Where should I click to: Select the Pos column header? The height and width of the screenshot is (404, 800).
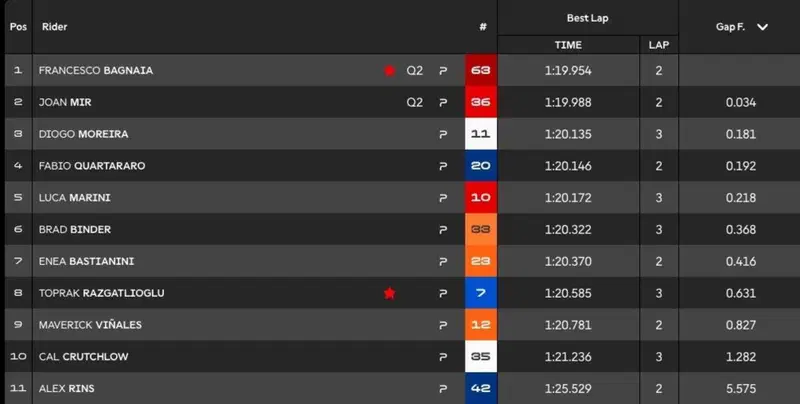(x=18, y=27)
